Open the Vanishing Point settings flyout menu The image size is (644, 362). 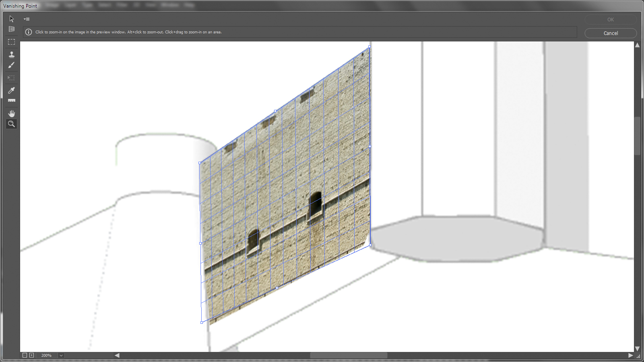coord(27,19)
